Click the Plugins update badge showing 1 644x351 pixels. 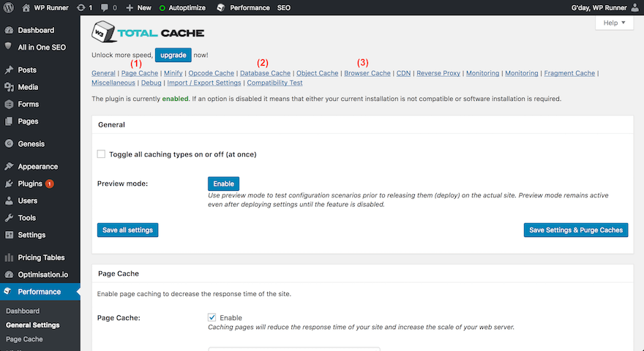pos(49,184)
